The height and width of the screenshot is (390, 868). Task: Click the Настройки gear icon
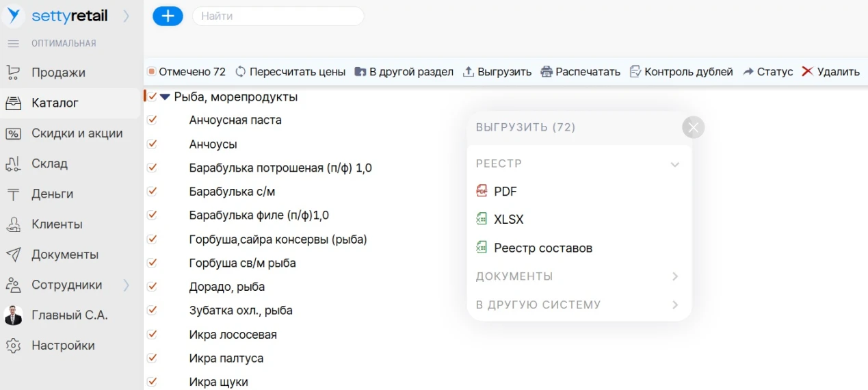point(13,346)
